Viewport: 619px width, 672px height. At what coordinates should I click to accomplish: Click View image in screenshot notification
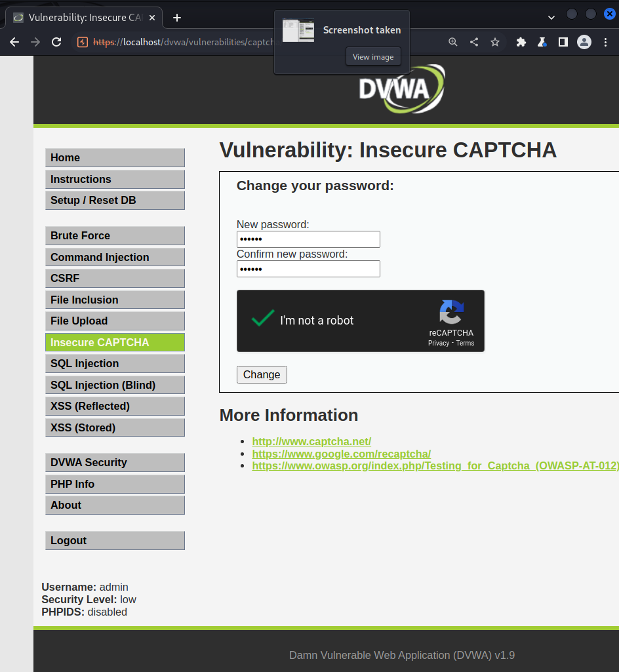(373, 56)
